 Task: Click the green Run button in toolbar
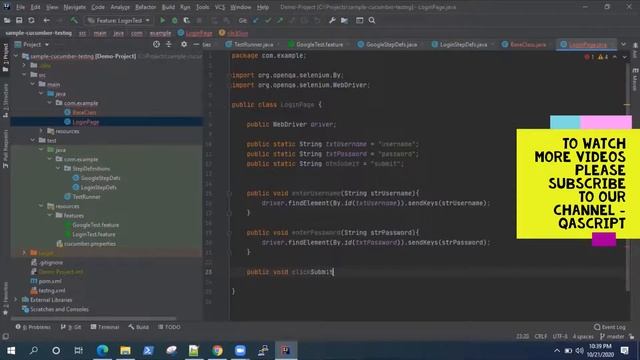[x=162, y=20]
